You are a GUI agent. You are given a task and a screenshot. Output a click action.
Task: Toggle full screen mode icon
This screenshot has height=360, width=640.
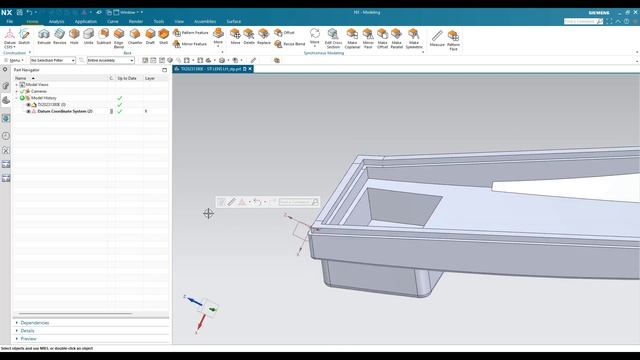coord(609,21)
